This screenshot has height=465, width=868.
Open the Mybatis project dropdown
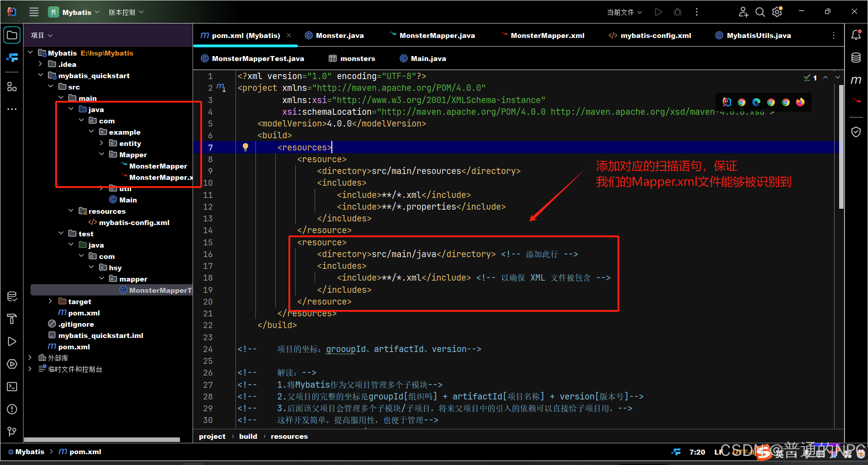click(74, 12)
